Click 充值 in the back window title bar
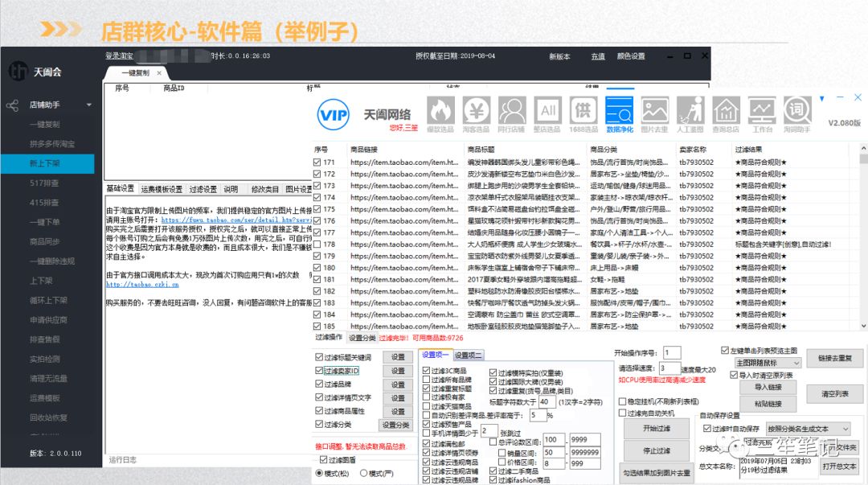Viewport: 868px width, 485px height. tap(598, 56)
